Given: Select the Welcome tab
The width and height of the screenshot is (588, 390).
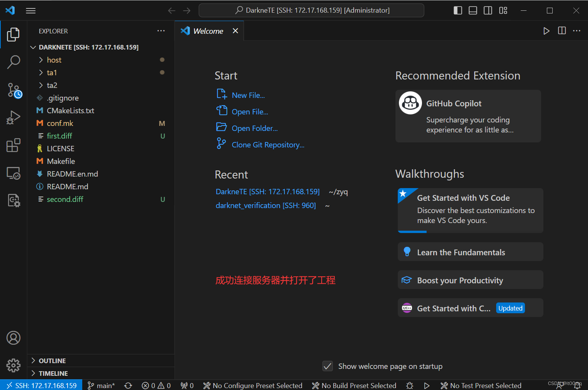Looking at the screenshot, I should pos(208,31).
